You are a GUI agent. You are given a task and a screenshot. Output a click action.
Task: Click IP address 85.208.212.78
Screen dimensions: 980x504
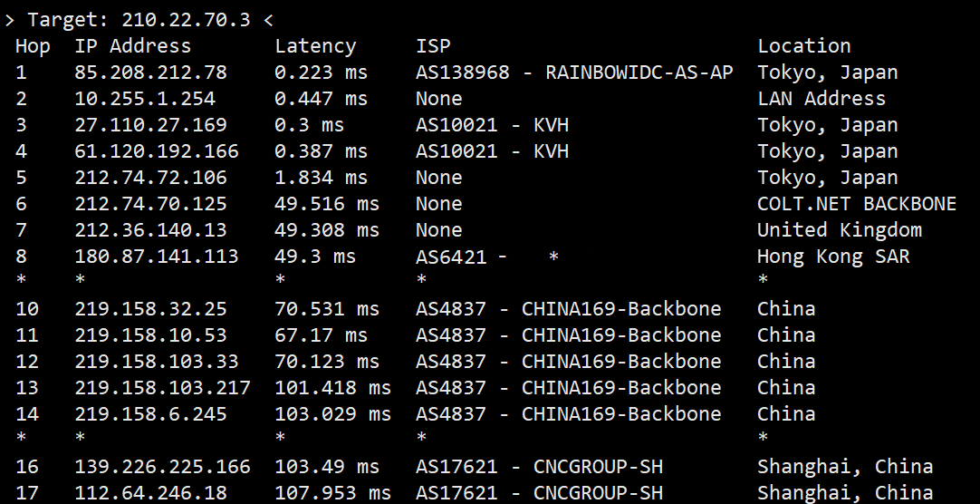(x=150, y=73)
